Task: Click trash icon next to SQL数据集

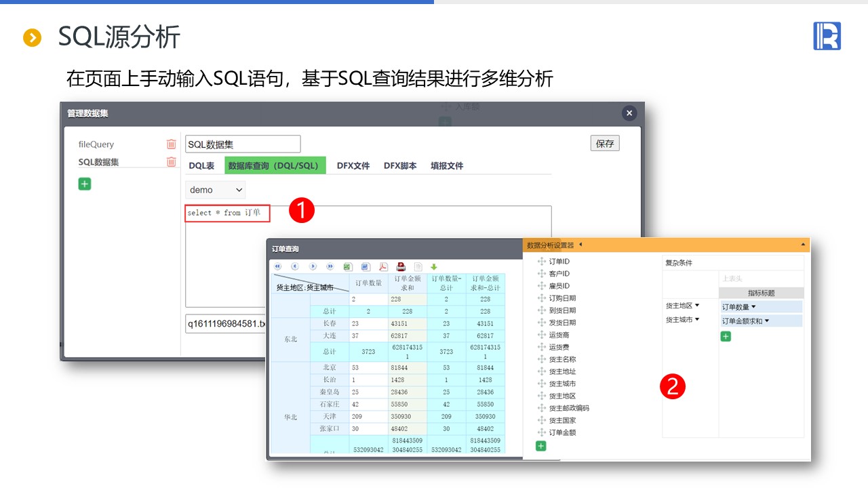Action: click(171, 162)
